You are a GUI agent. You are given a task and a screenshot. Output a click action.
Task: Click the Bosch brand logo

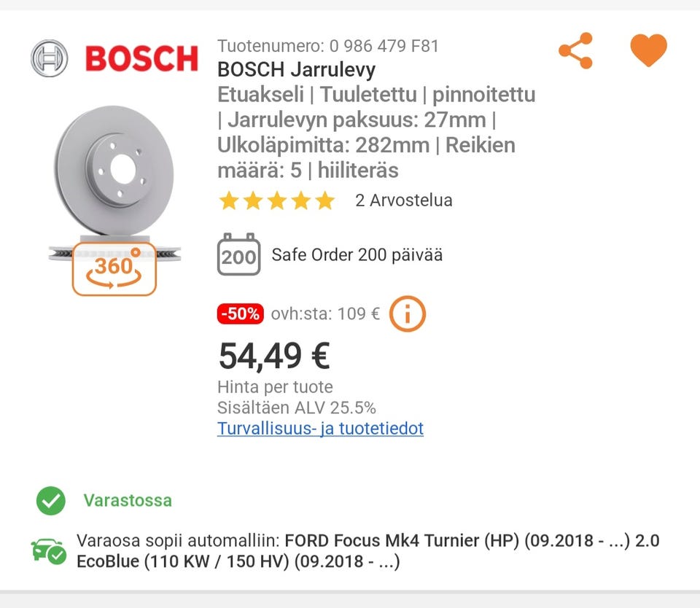[x=115, y=58]
